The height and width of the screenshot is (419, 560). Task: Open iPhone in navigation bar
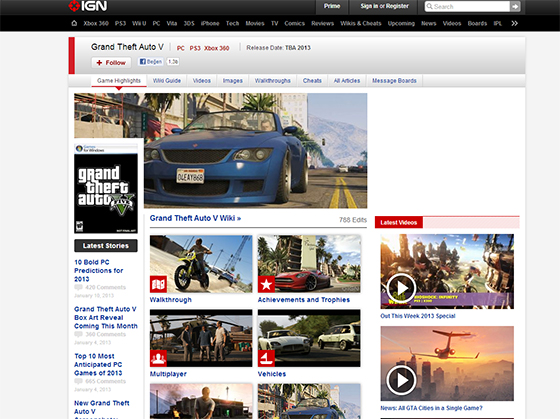coord(210,23)
